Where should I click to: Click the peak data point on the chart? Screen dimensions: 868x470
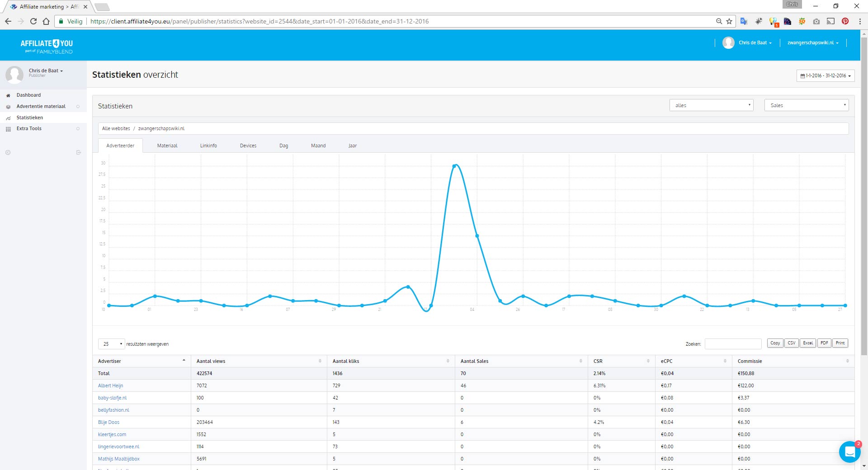tap(454, 166)
